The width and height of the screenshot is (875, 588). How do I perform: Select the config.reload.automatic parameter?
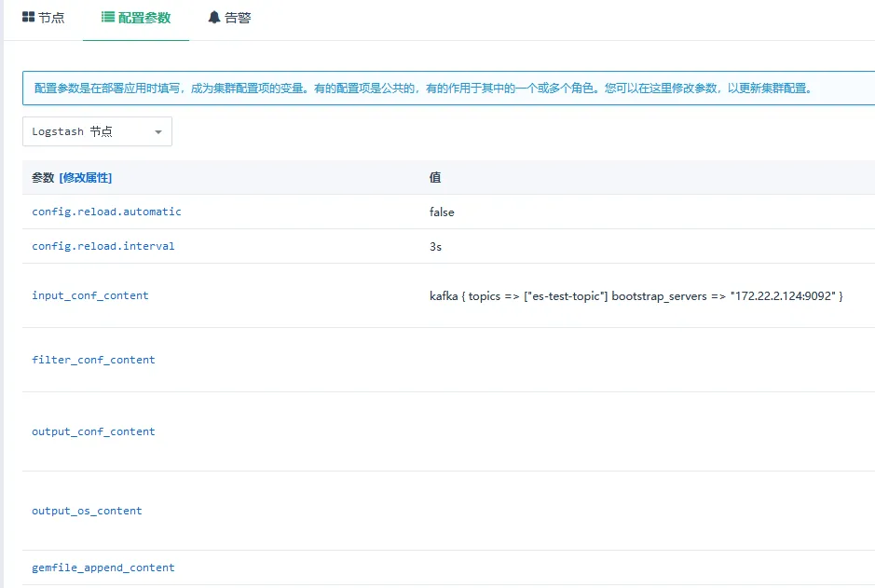106,212
